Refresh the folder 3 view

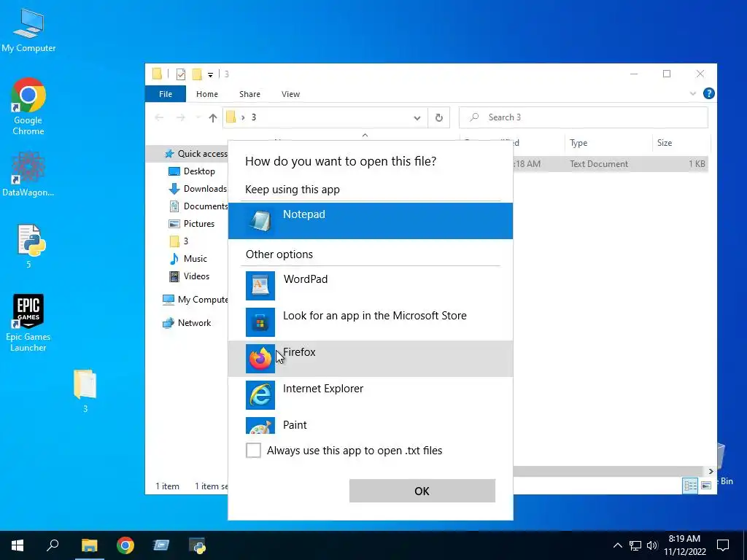(438, 117)
